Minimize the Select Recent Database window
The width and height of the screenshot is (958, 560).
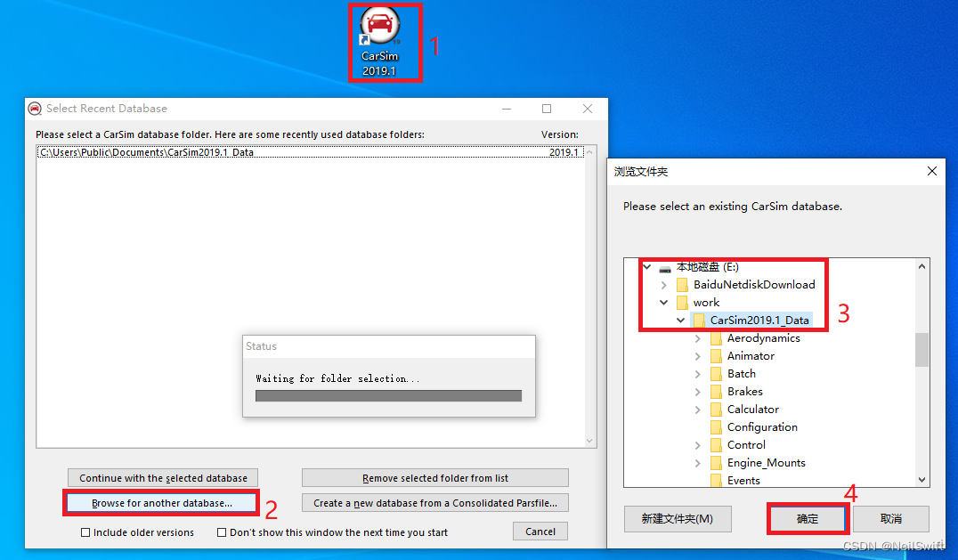(507, 108)
